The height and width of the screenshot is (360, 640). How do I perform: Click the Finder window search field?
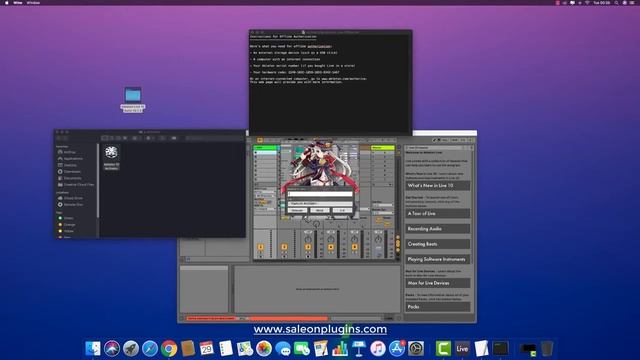tap(213, 138)
